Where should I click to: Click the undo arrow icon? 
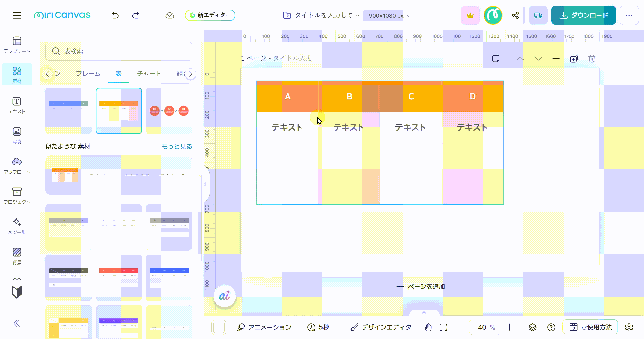[115, 15]
